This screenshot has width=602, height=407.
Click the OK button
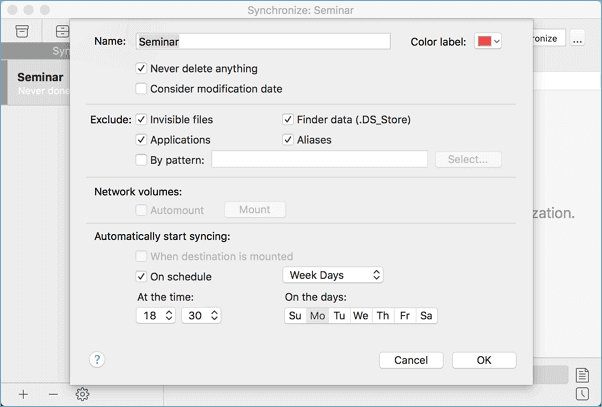483,360
